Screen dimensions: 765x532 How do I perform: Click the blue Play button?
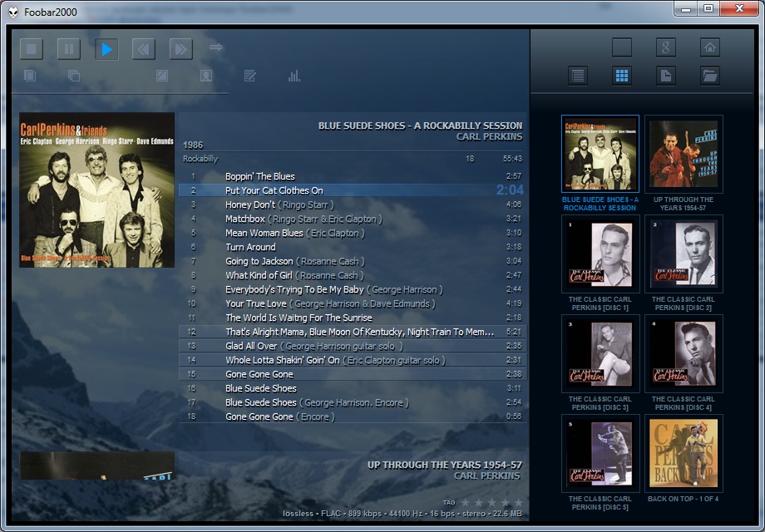(x=106, y=49)
